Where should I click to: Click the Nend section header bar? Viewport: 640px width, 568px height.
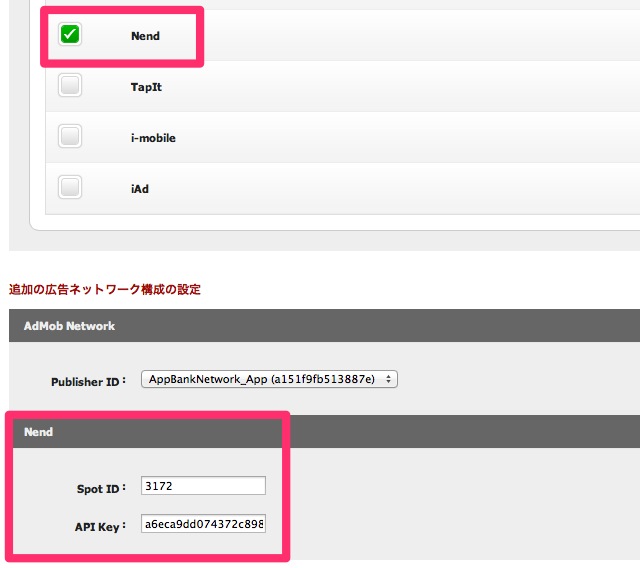click(324, 432)
